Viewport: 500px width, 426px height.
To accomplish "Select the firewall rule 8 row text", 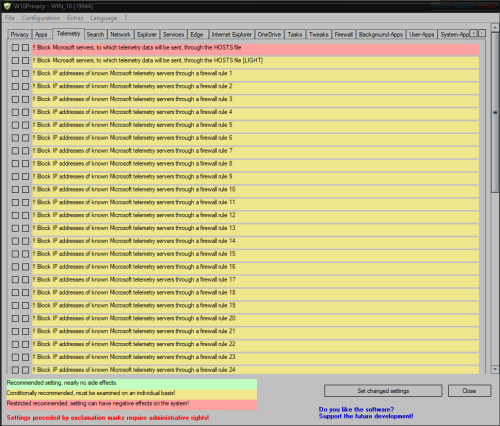I will pyautogui.click(x=133, y=164).
